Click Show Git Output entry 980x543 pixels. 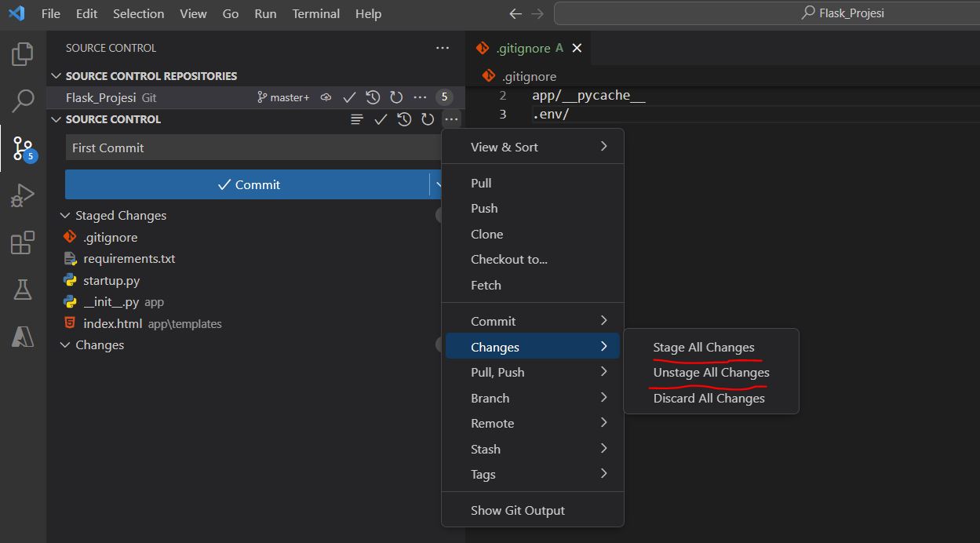click(517, 510)
